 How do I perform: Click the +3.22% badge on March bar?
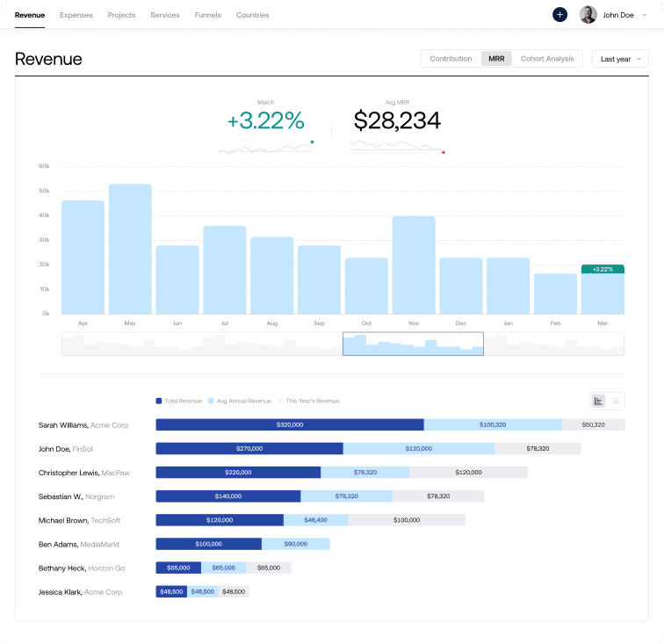point(603,269)
